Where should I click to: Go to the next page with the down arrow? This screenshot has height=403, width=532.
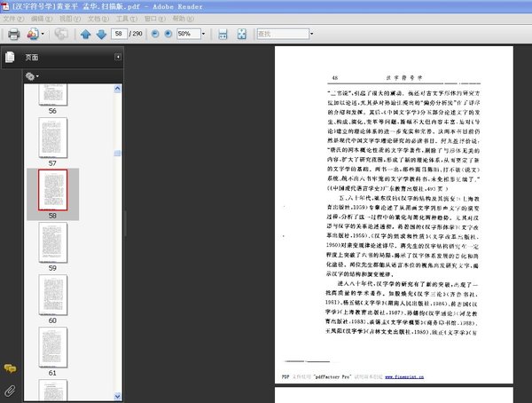100,34
